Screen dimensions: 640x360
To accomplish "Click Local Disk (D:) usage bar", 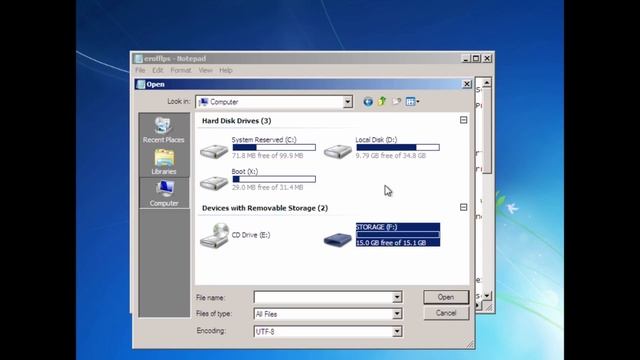I will (x=398, y=147).
